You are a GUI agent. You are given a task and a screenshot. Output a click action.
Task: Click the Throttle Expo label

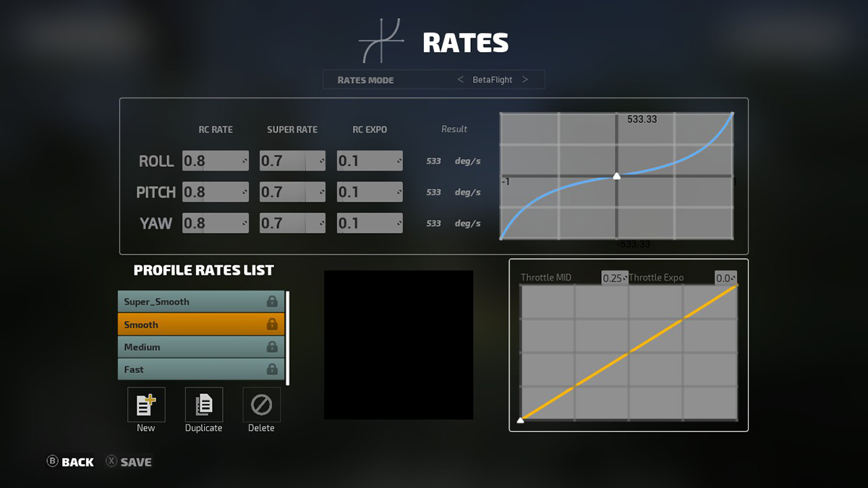click(x=656, y=278)
